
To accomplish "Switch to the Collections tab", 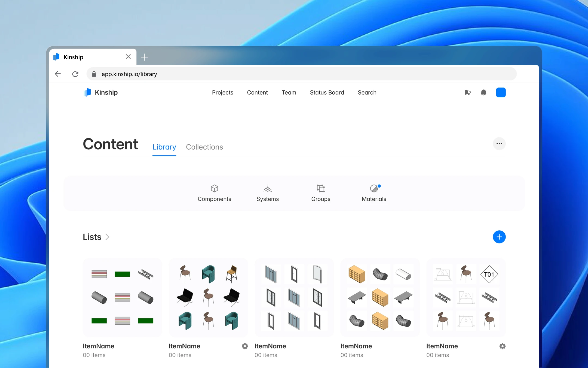I will [204, 147].
